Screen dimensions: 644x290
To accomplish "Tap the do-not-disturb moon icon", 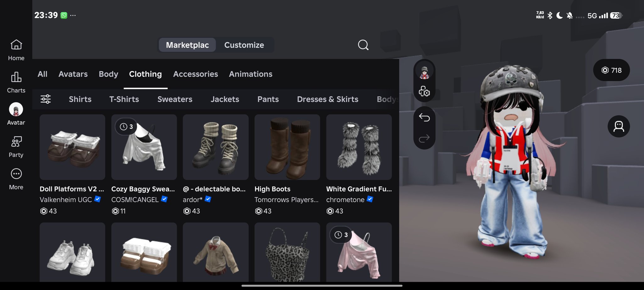I will 560,15.
